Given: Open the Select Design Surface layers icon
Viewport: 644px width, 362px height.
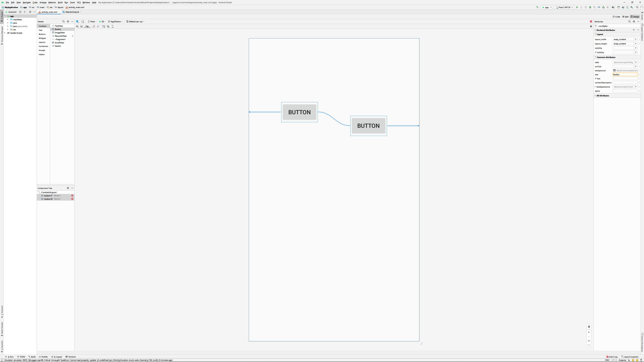Looking at the screenshot, I should tap(77, 21).
